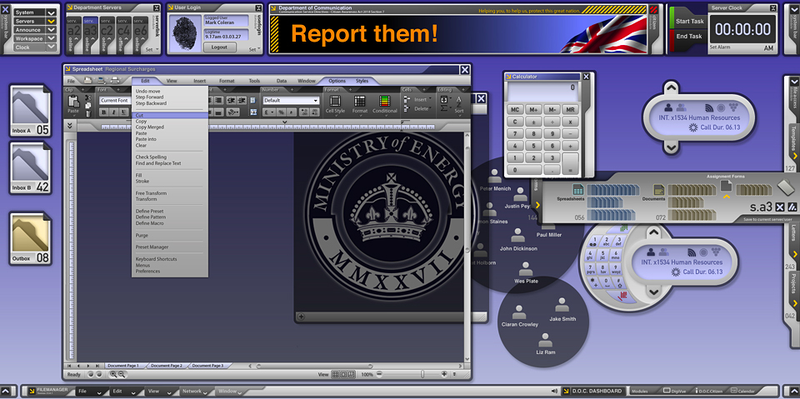Image resolution: width=800 pixels, height=399 pixels.
Task: Click the Start Task button
Action: point(690,21)
